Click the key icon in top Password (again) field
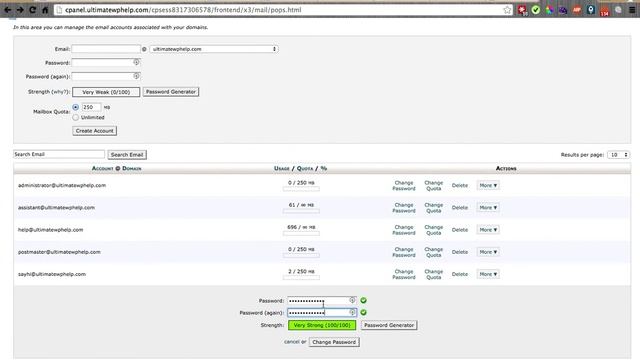The width and height of the screenshot is (640, 360). [x=136, y=76]
